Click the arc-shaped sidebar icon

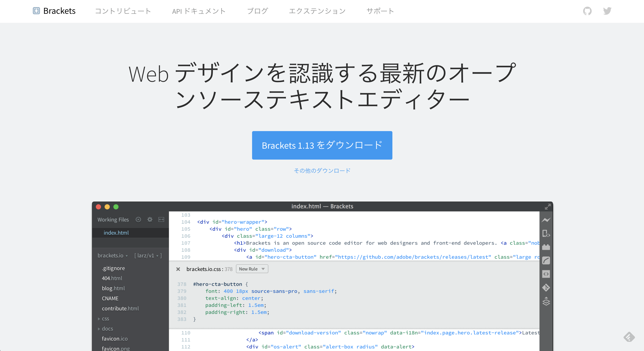tap(546, 260)
